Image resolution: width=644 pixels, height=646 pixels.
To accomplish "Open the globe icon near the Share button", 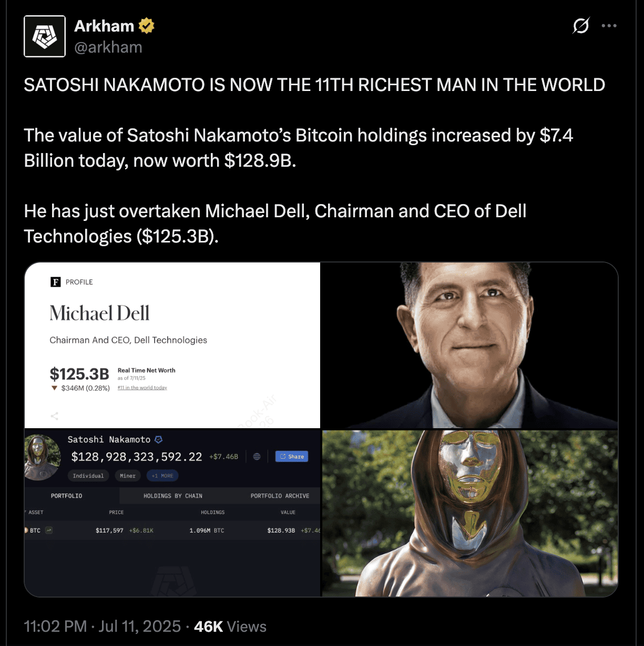I will [257, 457].
